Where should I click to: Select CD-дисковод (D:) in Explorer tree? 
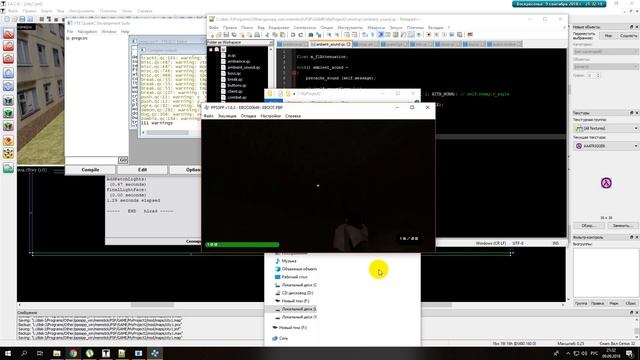tap(297, 293)
